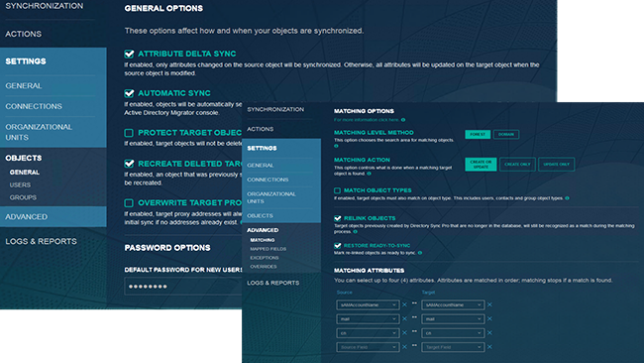The width and height of the screenshot is (644, 363).
Task: Clear the source cn attribute with its X icon
Action: click(x=404, y=332)
